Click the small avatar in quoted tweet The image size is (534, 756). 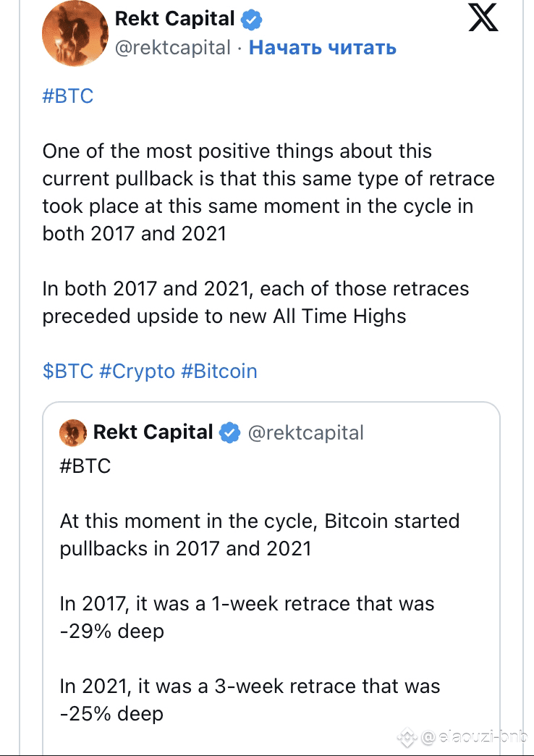pyautogui.click(x=73, y=432)
